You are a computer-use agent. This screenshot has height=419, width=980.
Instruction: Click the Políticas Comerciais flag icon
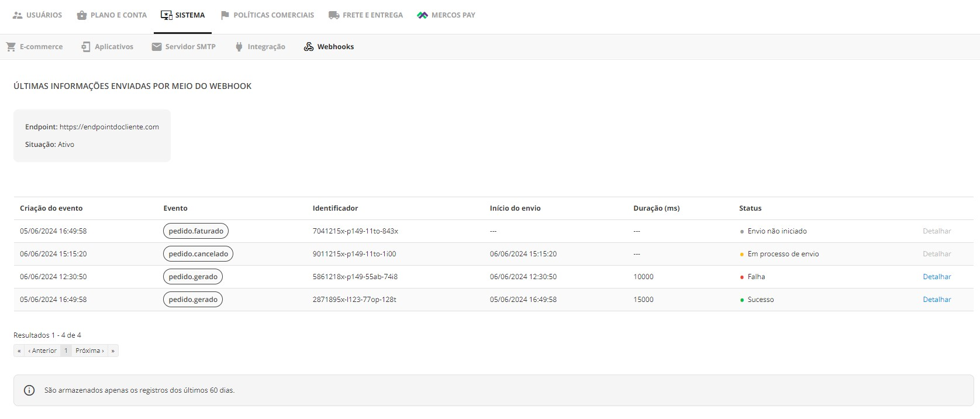click(225, 15)
